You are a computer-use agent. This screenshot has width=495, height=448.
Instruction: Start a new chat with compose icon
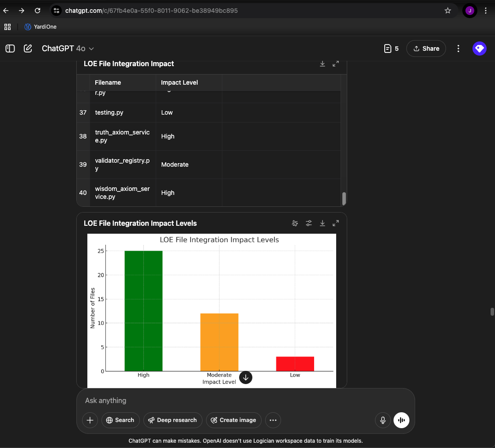point(28,48)
